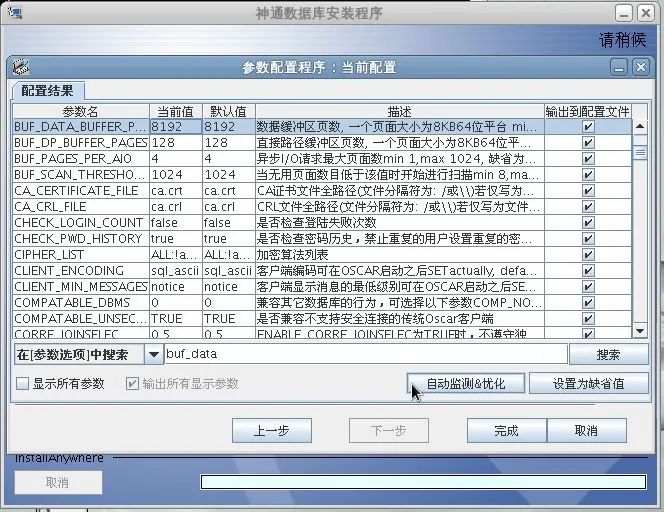This screenshot has height=512, width=664.
Task: Toggle output checkbox for CLIENT_ENCODING
Action: pos(588,271)
